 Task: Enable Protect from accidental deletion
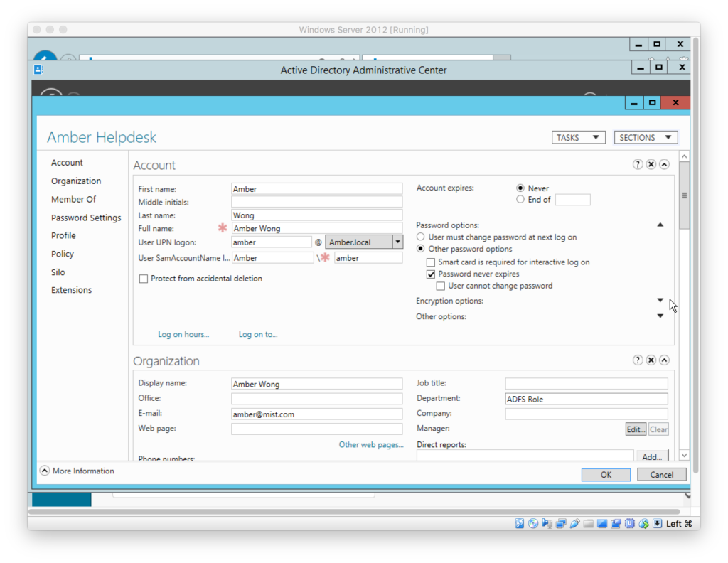pyautogui.click(x=144, y=279)
